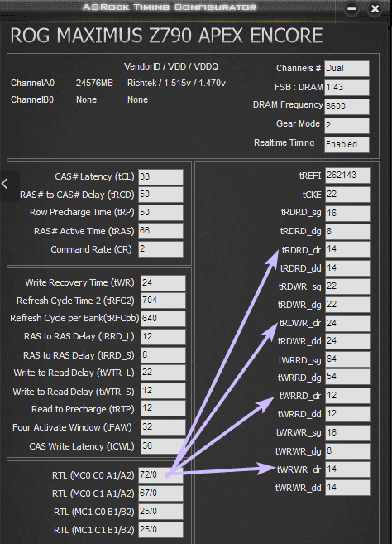Select the tWRWR_dd value field
This screenshot has height=544, width=392.
(348, 488)
